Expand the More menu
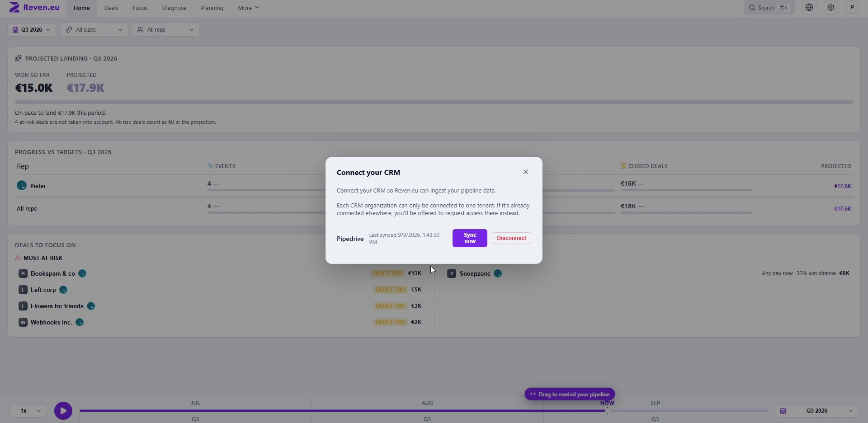Image resolution: width=868 pixels, height=423 pixels. (x=248, y=8)
